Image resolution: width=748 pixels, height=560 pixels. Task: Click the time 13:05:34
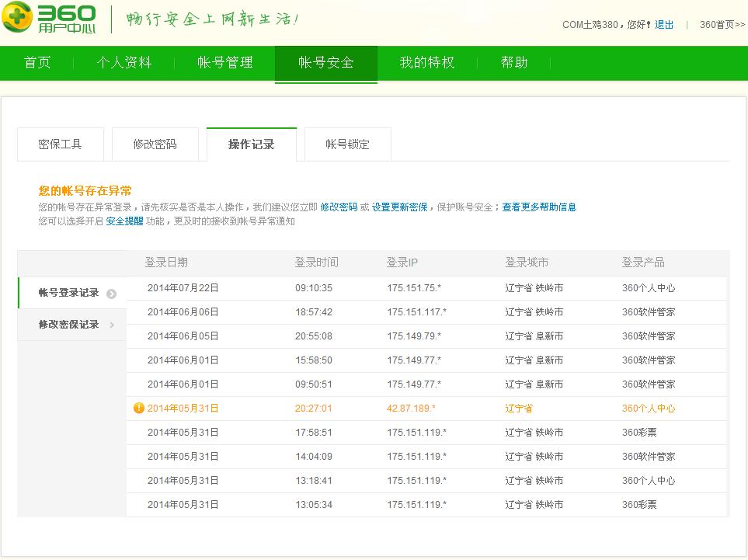coord(314,505)
